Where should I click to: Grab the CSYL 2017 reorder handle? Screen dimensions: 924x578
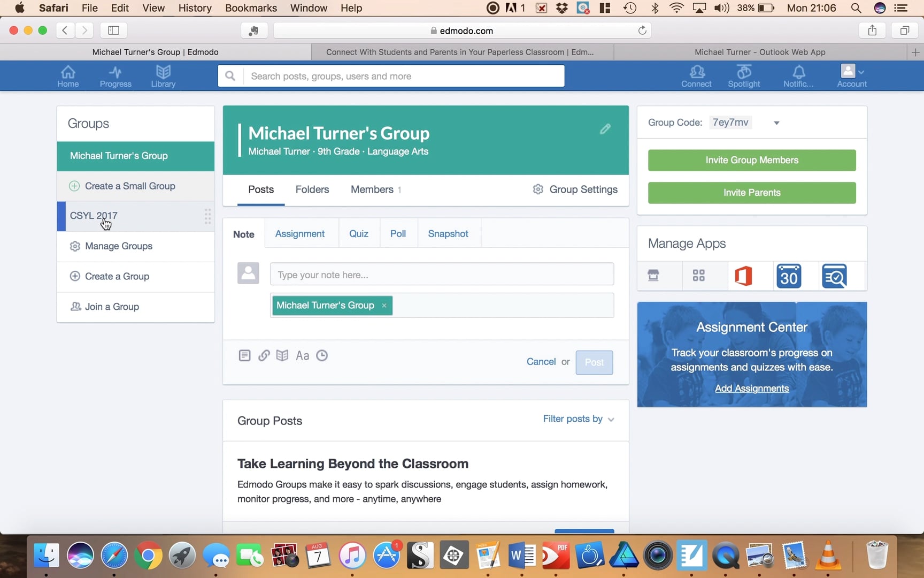(x=207, y=216)
